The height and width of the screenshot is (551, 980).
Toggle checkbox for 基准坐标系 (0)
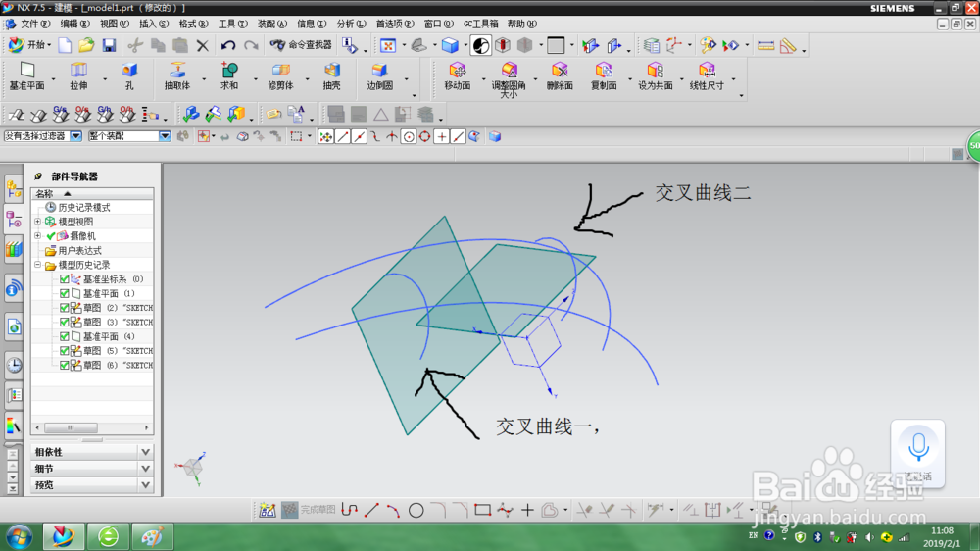(65, 279)
